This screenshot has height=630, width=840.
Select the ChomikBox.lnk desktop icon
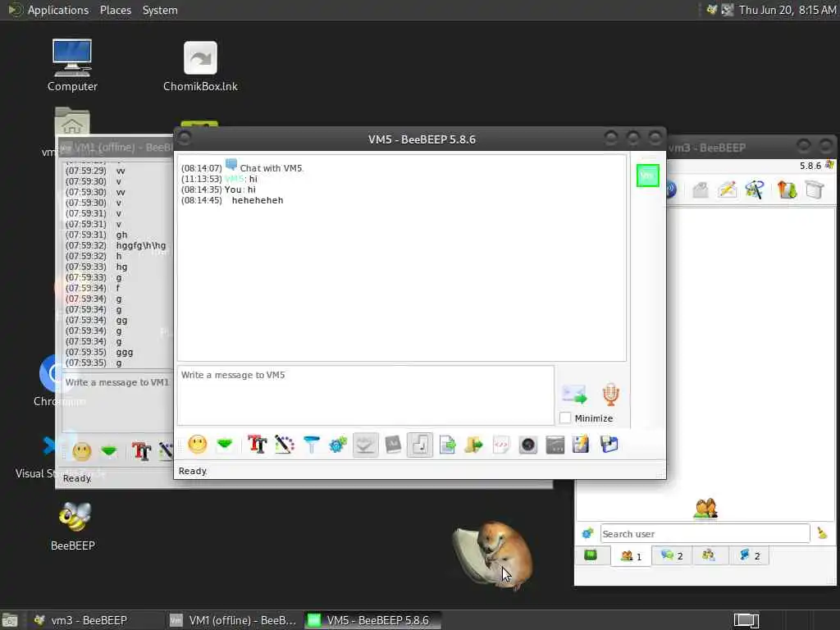[x=200, y=66]
